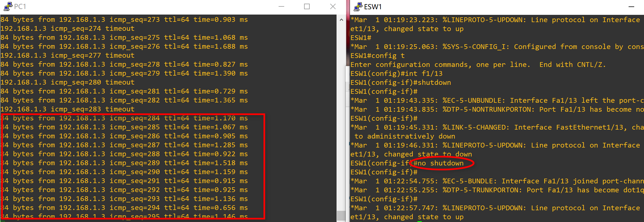Click the icmp_seq=283 timeout line in PC1
This screenshot has height=222, width=644.
pos(67,109)
